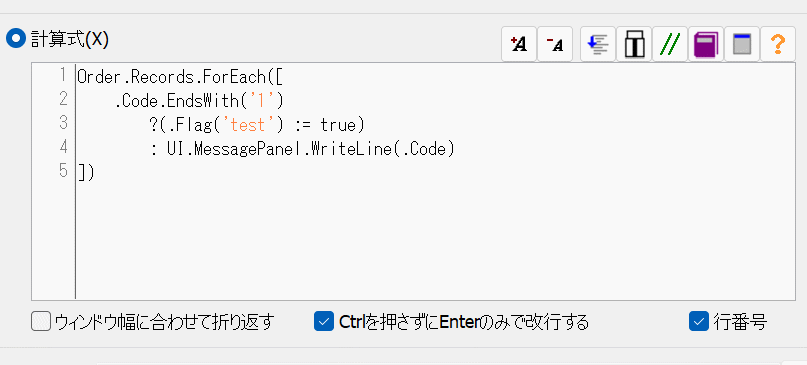Image resolution: width=807 pixels, height=365 pixels.
Task: Enable ウィンドウ幅に合わせて折り返す checkbox
Action: [41, 322]
